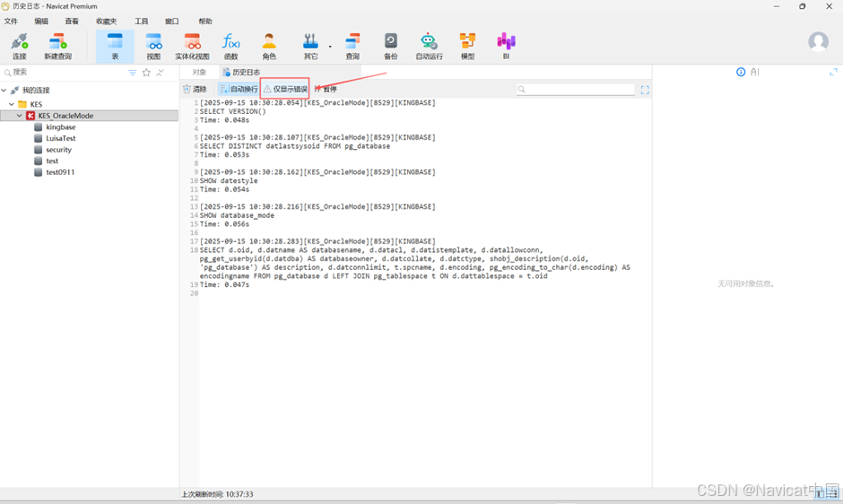Click the log line SELECT VERSION()
This screenshot has width=843, height=504.
[x=233, y=111]
